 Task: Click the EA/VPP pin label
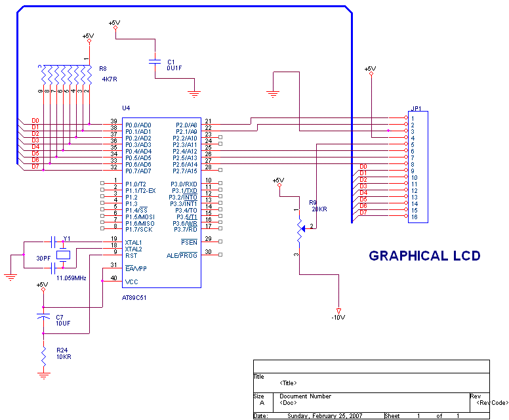click(136, 268)
